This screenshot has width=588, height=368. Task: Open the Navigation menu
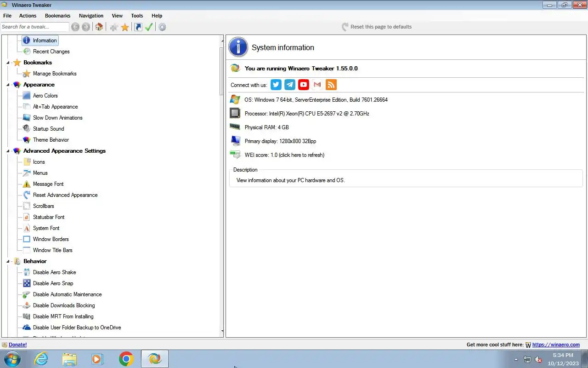(x=91, y=16)
